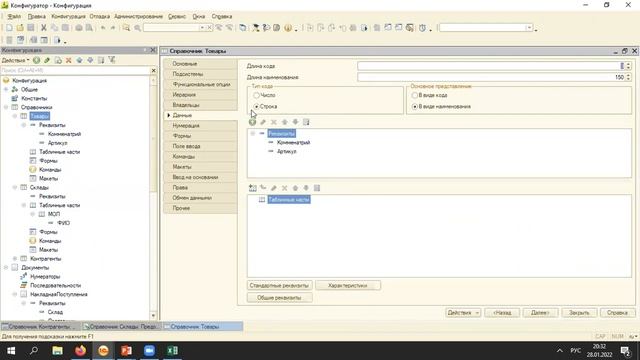
Task: Click the filter icon in Конфигурация panel toolbar
Action: (111, 60)
